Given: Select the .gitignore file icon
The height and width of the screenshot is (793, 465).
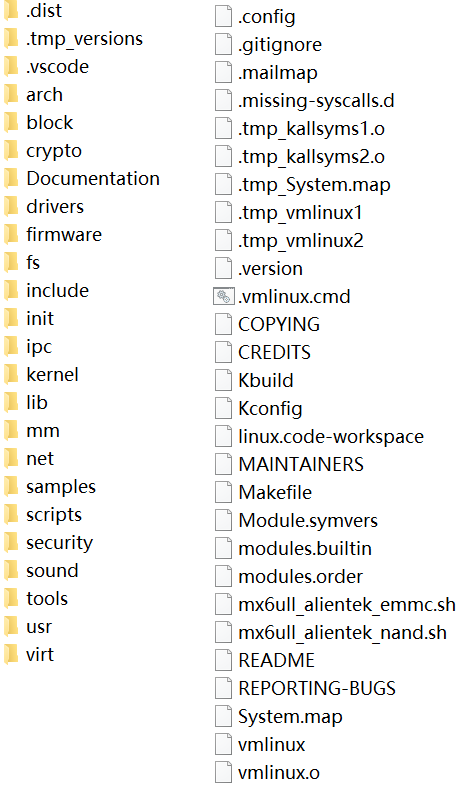Looking at the screenshot, I should click(x=223, y=45).
